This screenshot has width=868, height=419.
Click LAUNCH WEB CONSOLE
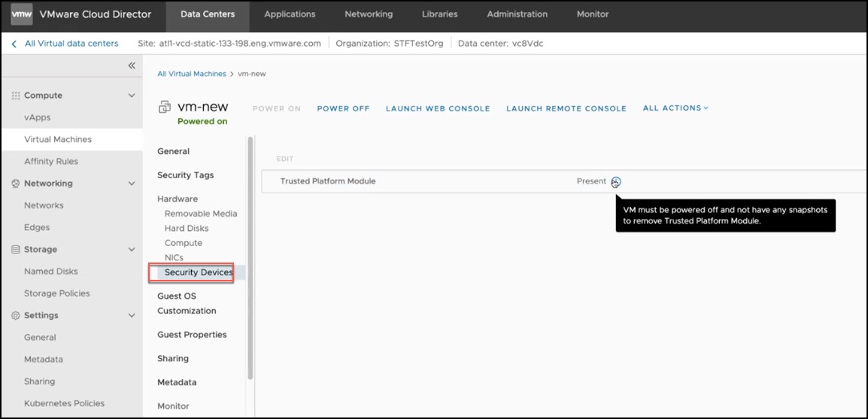(x=438, y=108)
